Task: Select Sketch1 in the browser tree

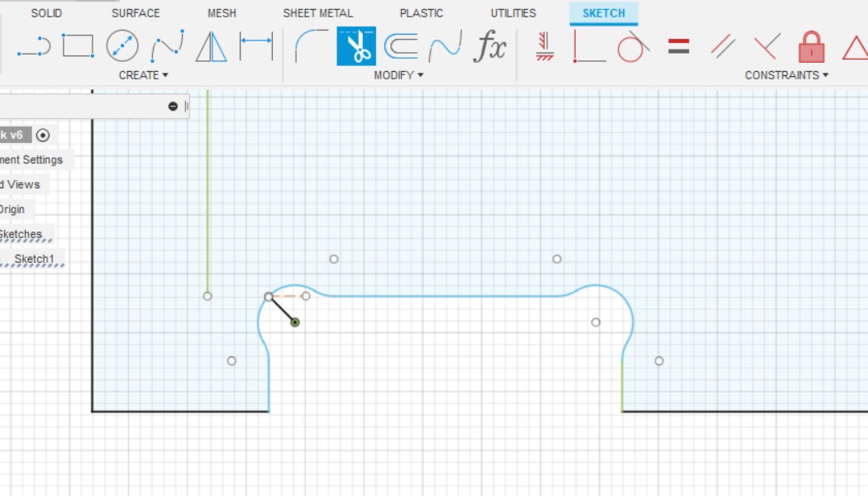Action: pyautogui.click(x=34, y=259)
